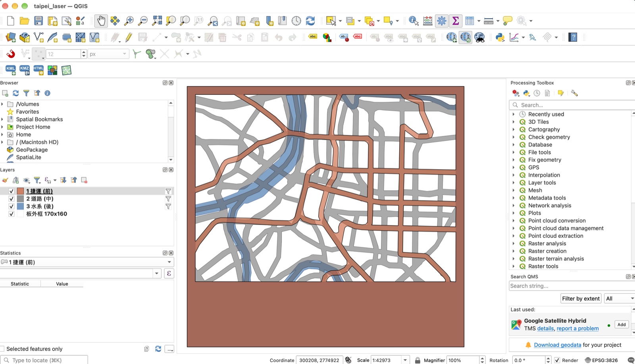Screen dimensions: 635x364
Task: Click the Zoom Full extent icon
Action: click(157, 21)
